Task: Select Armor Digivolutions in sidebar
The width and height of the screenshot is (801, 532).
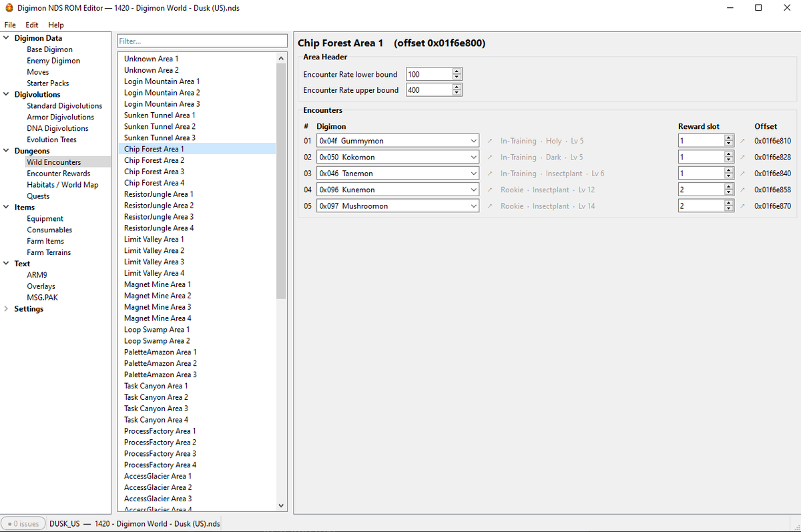Action: (61, 117)
